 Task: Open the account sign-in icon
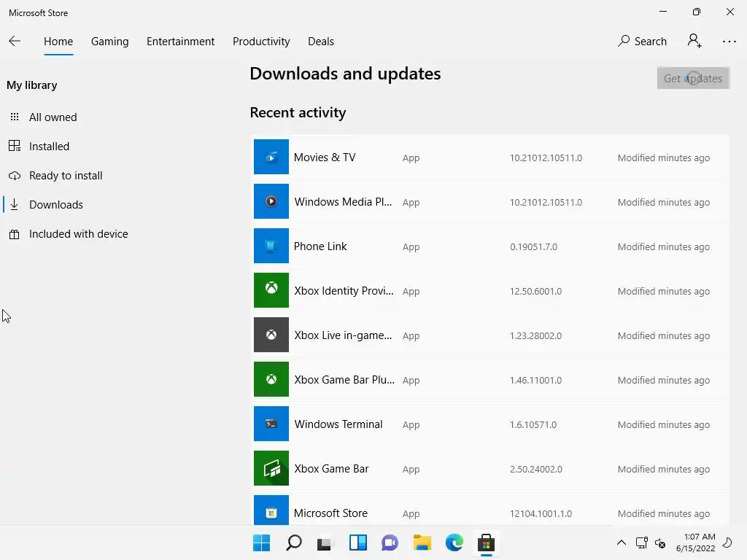694,41
